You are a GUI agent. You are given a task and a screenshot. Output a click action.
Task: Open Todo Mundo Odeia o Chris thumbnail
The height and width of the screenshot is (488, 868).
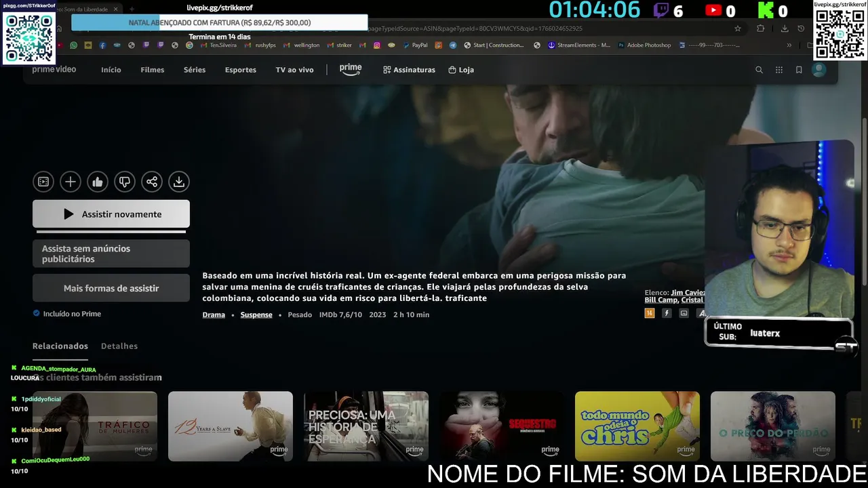click(637, 426)
